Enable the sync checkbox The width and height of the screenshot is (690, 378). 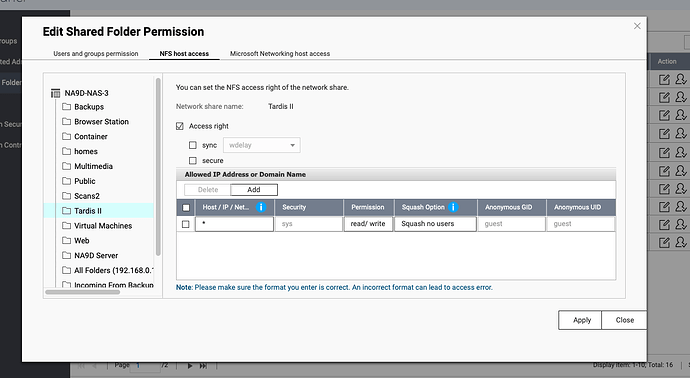[x=193, y=145]
